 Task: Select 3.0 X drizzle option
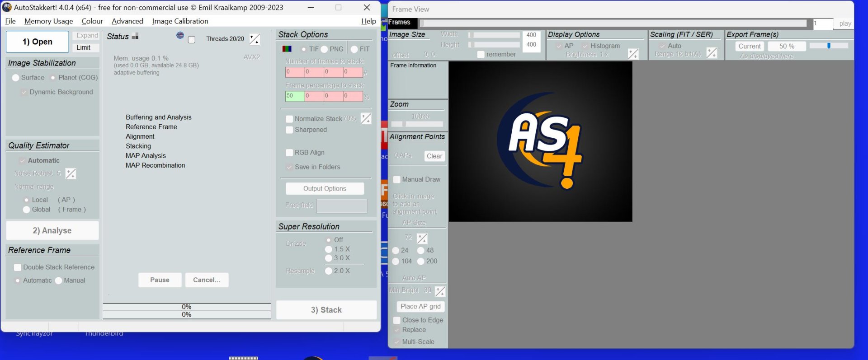pos(329,258)
